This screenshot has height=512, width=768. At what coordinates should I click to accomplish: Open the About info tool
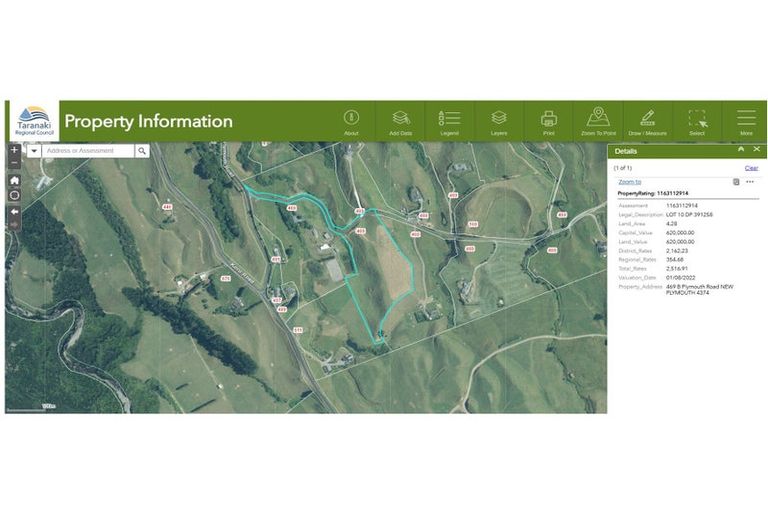tap(351, 120)
